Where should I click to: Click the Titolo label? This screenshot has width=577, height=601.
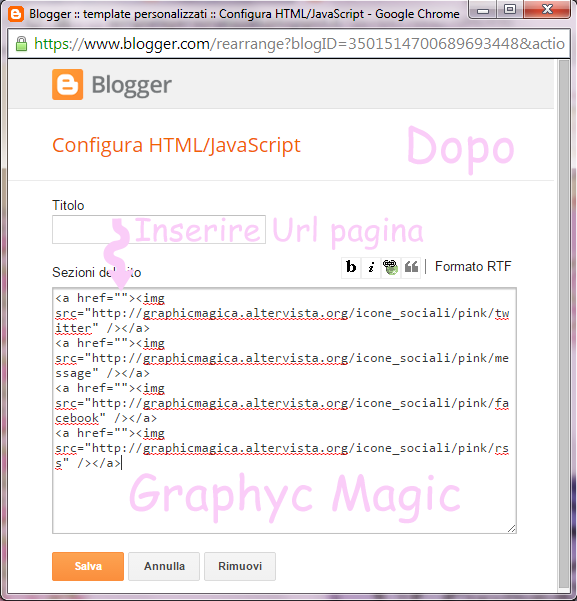pyautogui.click(x=68, y=205)
